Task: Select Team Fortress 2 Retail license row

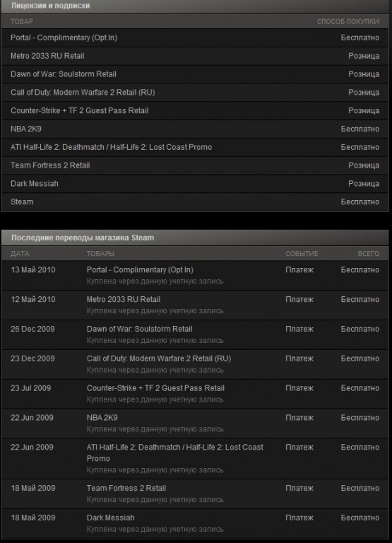Action: 195,165
